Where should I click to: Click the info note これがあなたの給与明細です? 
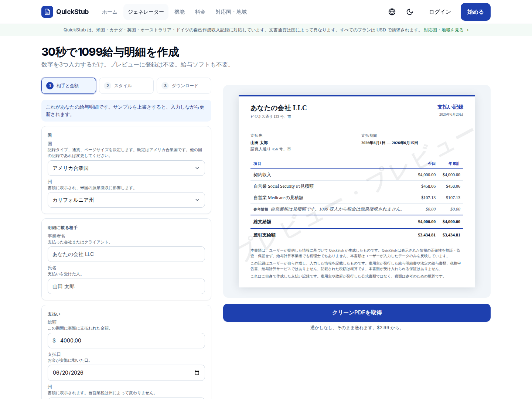[x=126, y=111]
